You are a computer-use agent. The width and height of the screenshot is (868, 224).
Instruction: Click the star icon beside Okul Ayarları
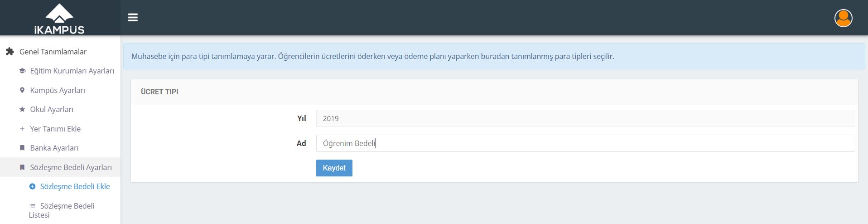tap(22, 109)
